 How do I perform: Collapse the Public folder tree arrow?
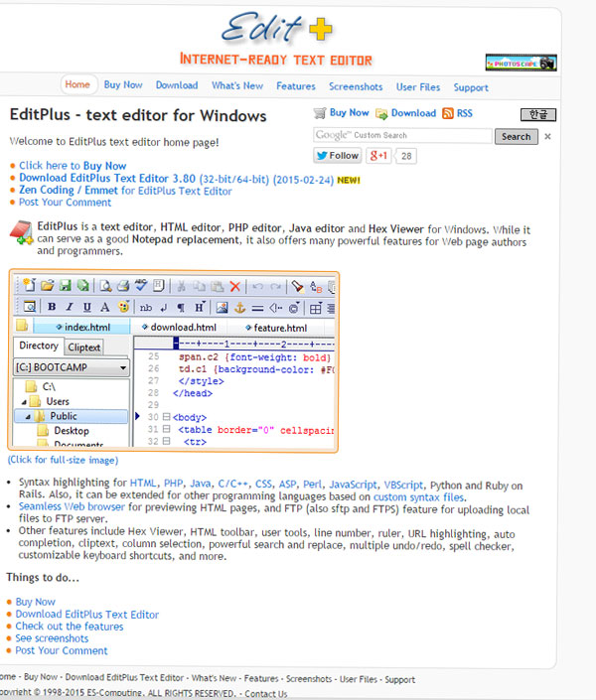pyautogui.click(x=28, y=416)
